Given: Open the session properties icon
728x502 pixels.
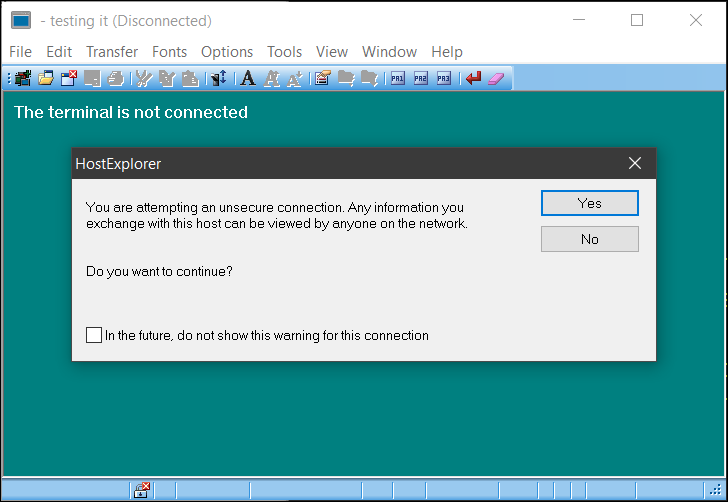Looking at the screenshot, I should (x=323, y=78).
